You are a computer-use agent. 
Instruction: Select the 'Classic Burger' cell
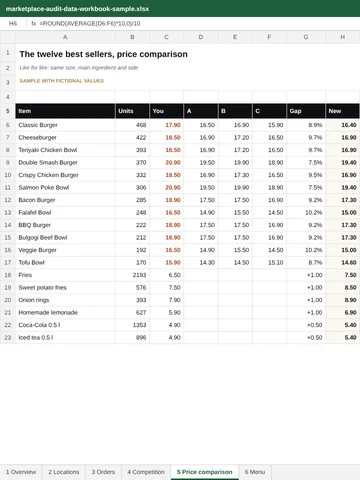[65, 125]
